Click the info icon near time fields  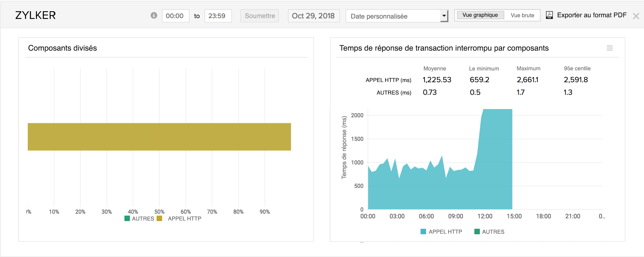(x=154, y=16)
